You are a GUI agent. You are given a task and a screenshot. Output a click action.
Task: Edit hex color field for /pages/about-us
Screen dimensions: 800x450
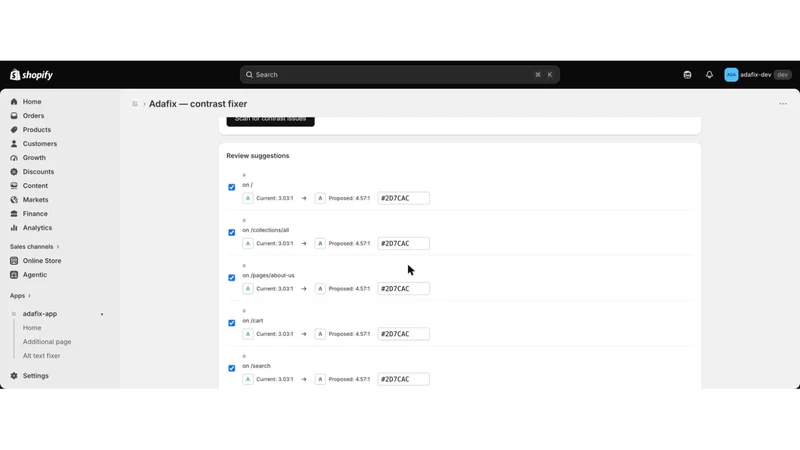coord(404,289)
